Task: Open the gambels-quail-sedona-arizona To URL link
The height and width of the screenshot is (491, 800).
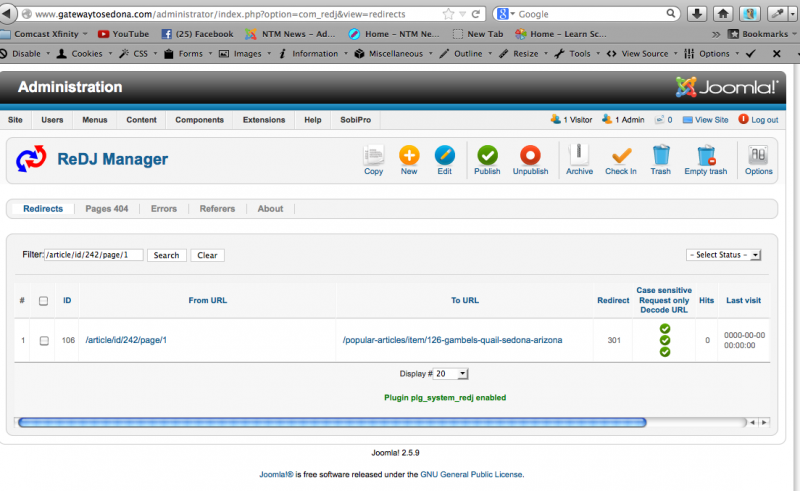Action: click(453, 340)
